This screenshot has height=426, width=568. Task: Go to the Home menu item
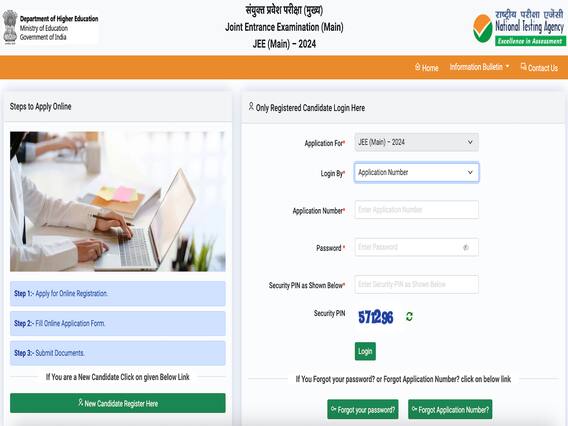[x=426, y=67]
